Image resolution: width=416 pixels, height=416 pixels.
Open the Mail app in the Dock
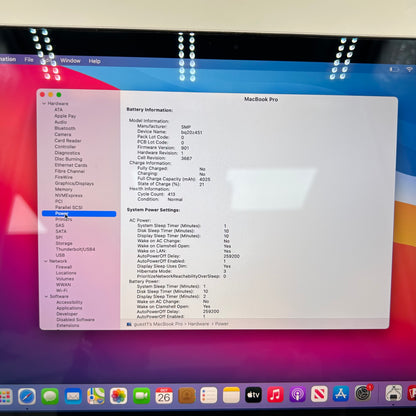[73, 396]
